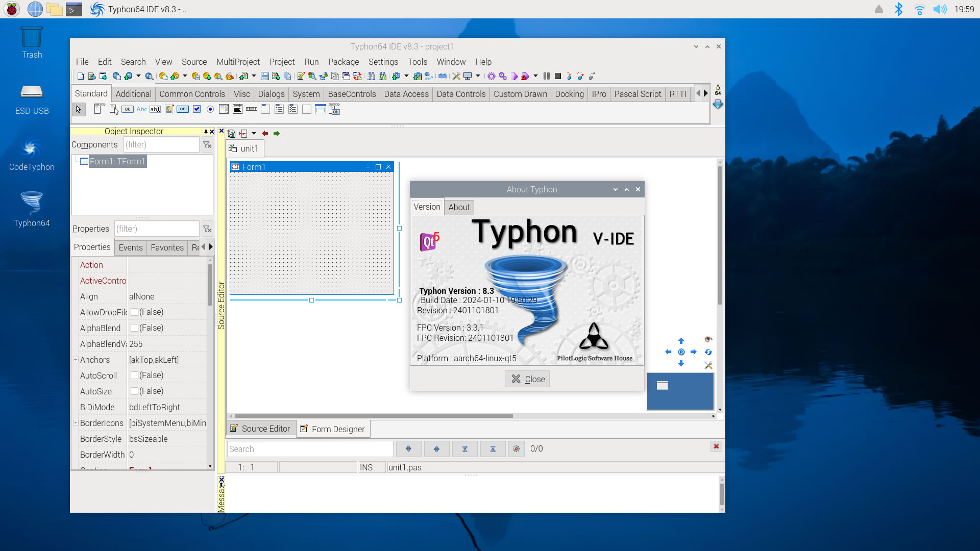Choose the TScrollBar component icon

252,109
